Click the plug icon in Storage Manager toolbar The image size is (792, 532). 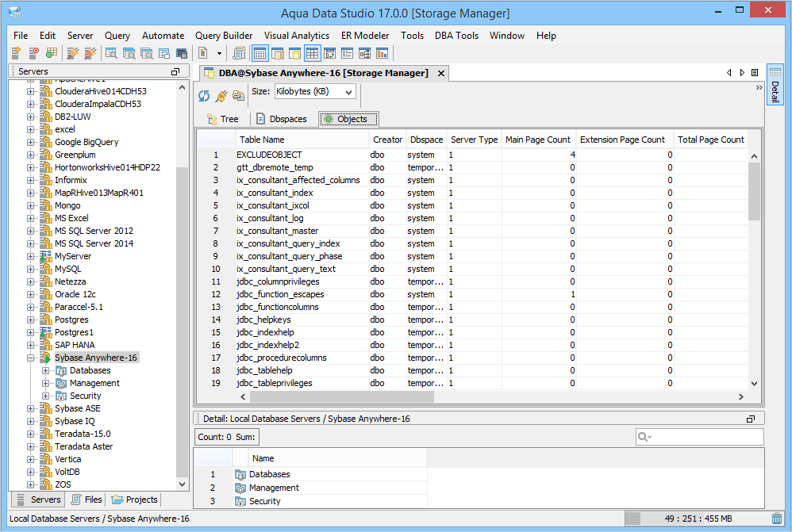coord(221,95)
